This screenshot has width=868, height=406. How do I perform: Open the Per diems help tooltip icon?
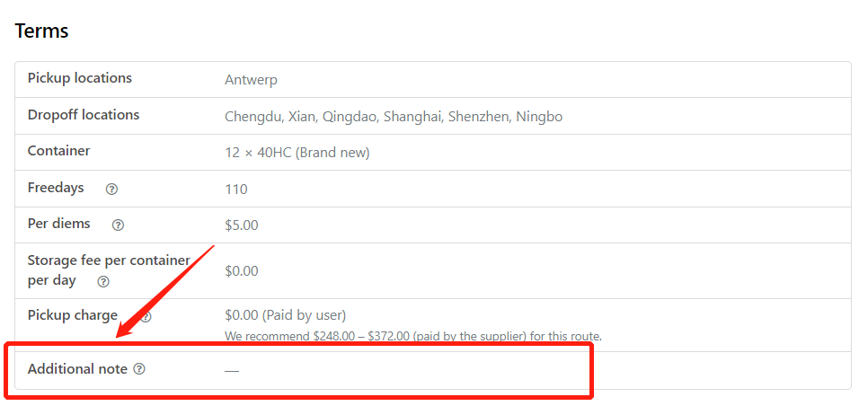tap(118, 225)
